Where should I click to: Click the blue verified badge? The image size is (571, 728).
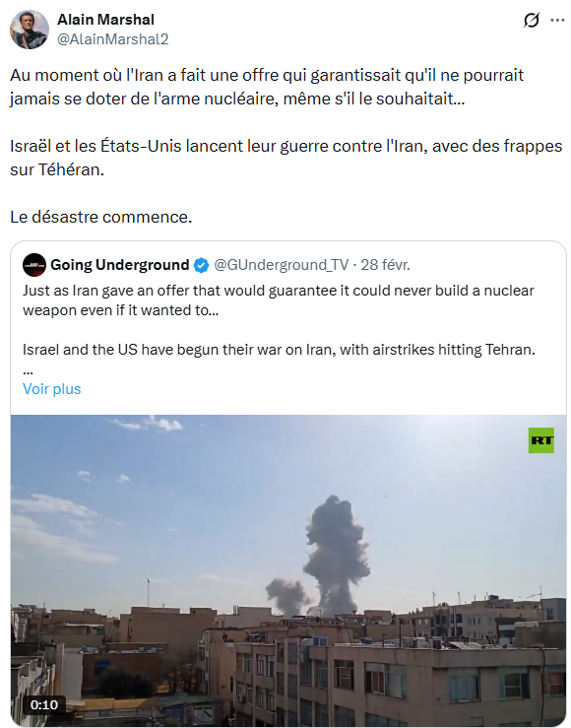[201, 265]
